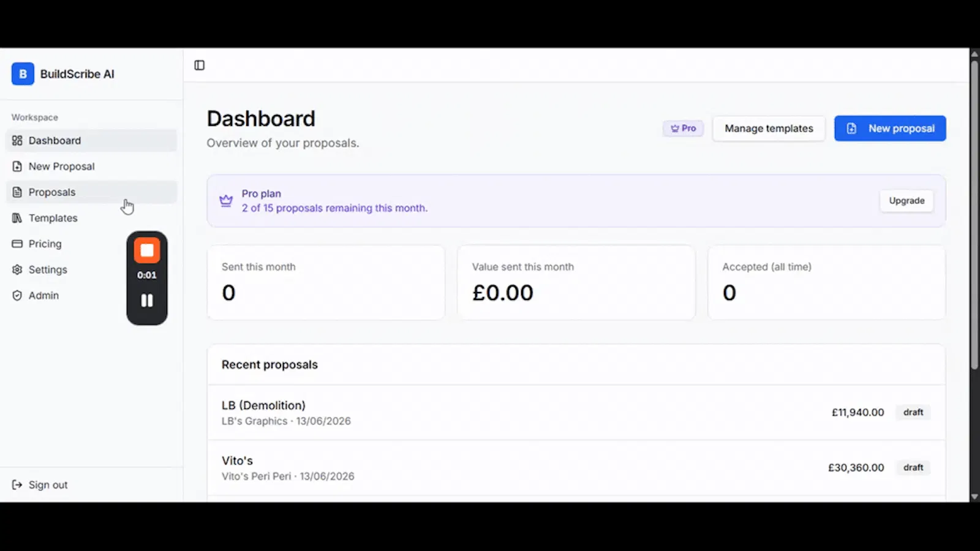Stop the screen recording
The width and height of the screenshot is (980, 551).
147,250
